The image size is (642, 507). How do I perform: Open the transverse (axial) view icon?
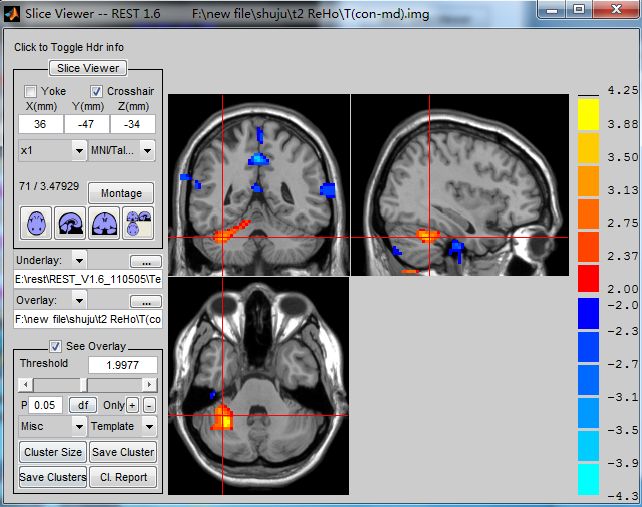[36, 223]
